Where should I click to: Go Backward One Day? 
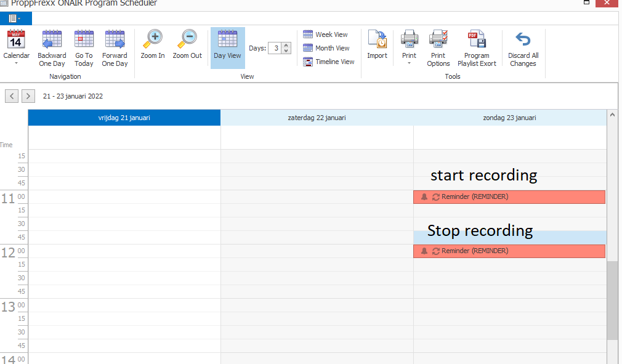pos(52,49)
